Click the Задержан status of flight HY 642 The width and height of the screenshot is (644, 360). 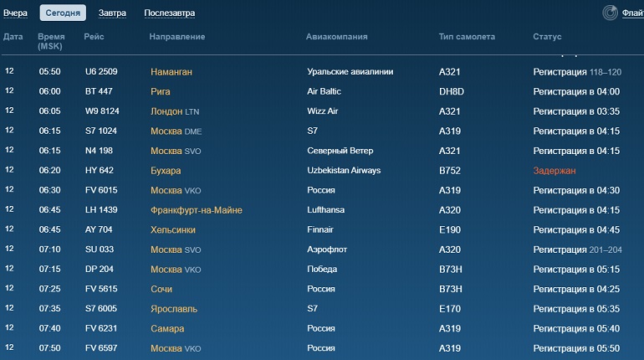coord(555,171)
